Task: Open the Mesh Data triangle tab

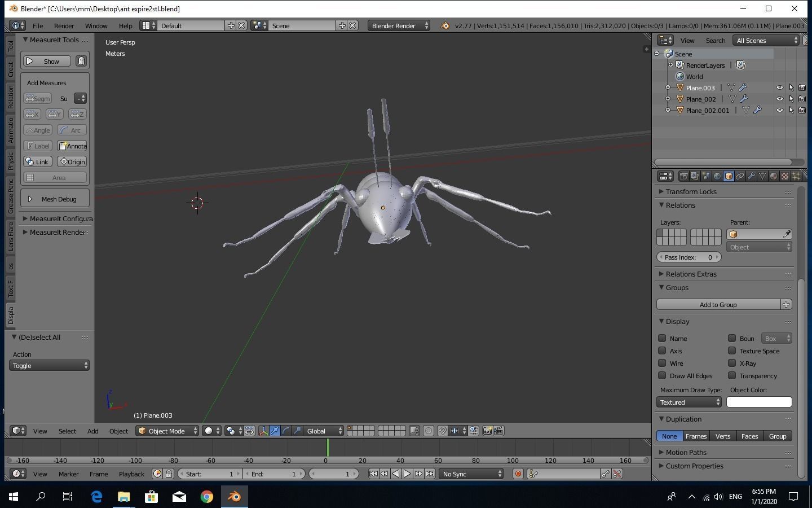Action: click(762, 176)
